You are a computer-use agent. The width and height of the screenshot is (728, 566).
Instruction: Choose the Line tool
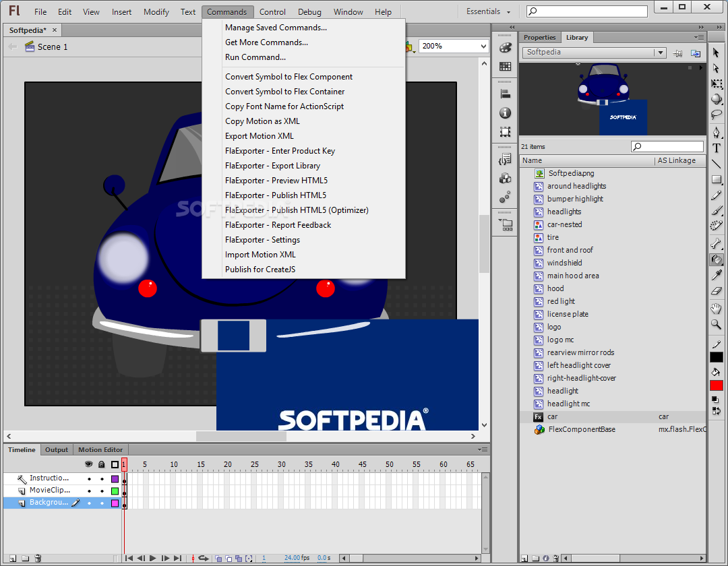[x=717, y=164]
